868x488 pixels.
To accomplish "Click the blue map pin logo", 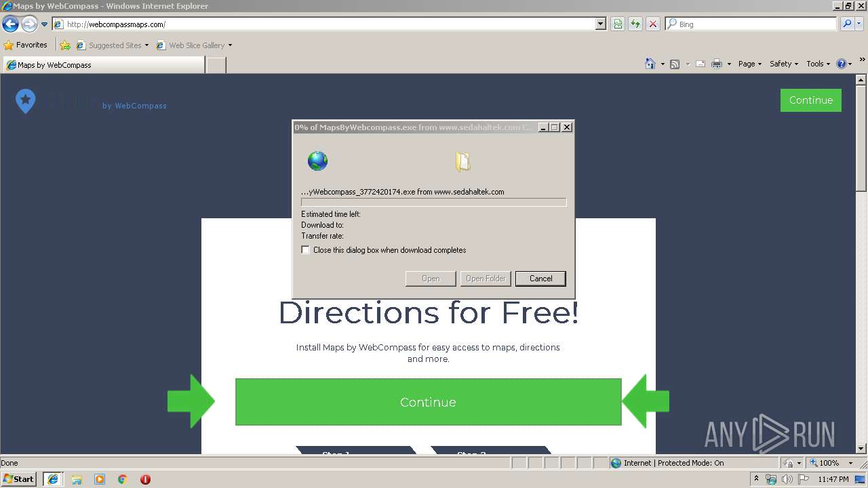I will pyautogui.click(x=25, y=101).
